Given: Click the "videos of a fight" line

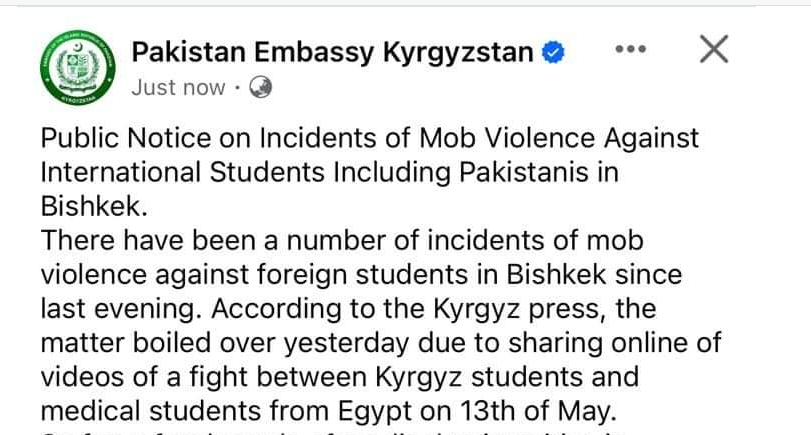Looking at the screenshot, I should tap(340, 377).
